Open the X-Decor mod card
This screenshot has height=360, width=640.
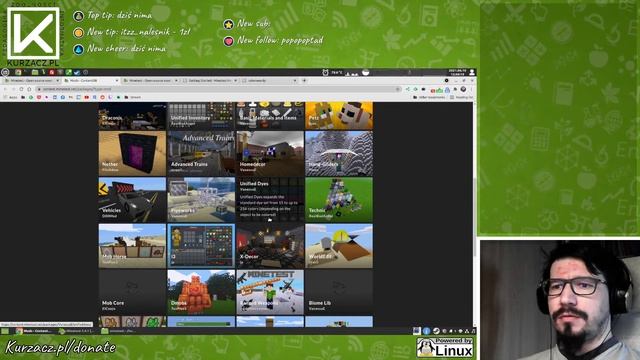tap(270, 246)
